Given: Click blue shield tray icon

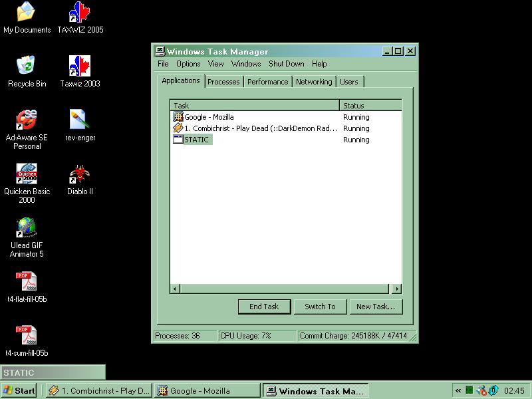Looking at the screenshot, I should point(493,390).
